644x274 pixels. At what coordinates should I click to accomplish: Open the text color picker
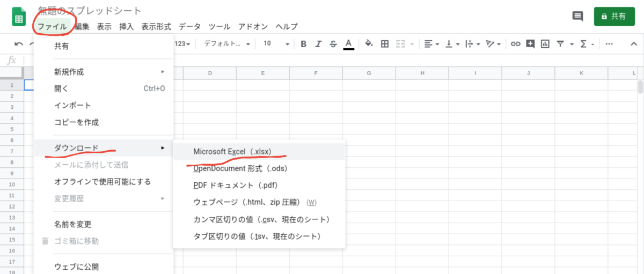click(x=349, y=44)
